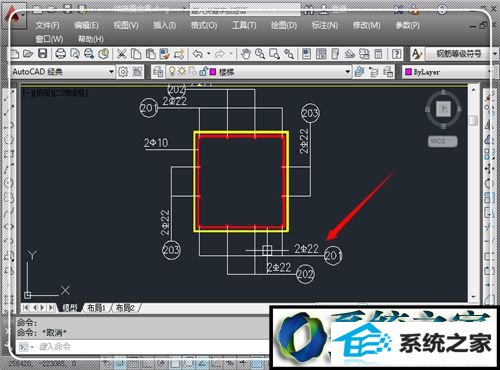Screen dimensions: 500x370
Task: Open the Print plot icon
Action: [60, 54]
